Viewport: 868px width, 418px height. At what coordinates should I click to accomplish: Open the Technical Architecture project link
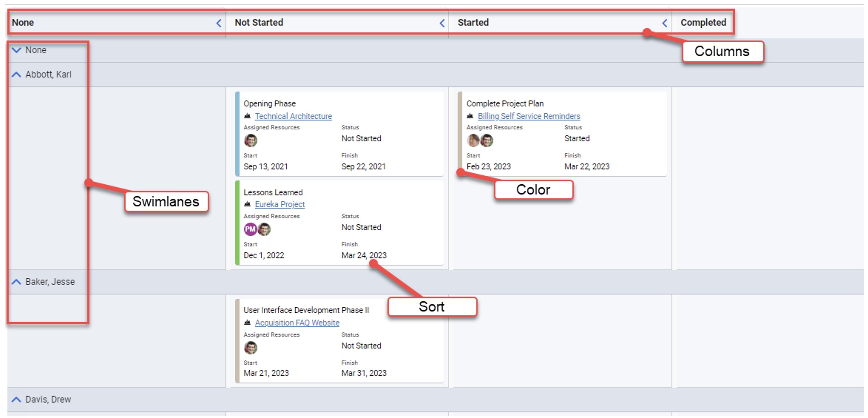click(293, 116)
